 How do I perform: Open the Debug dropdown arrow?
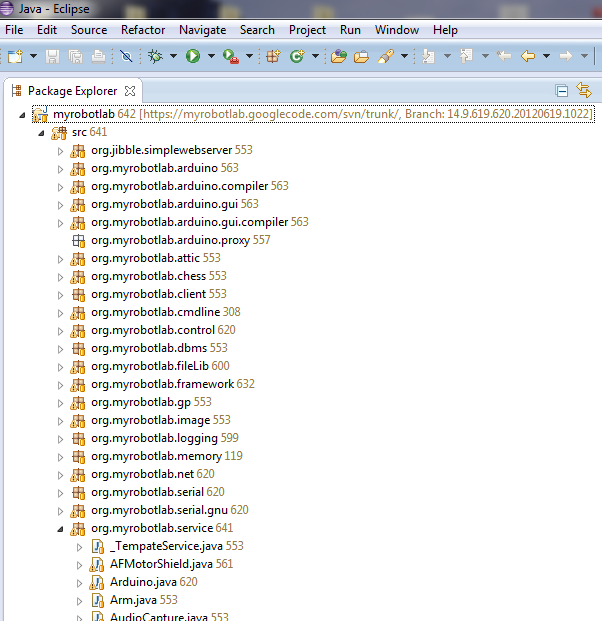point(173,56)
